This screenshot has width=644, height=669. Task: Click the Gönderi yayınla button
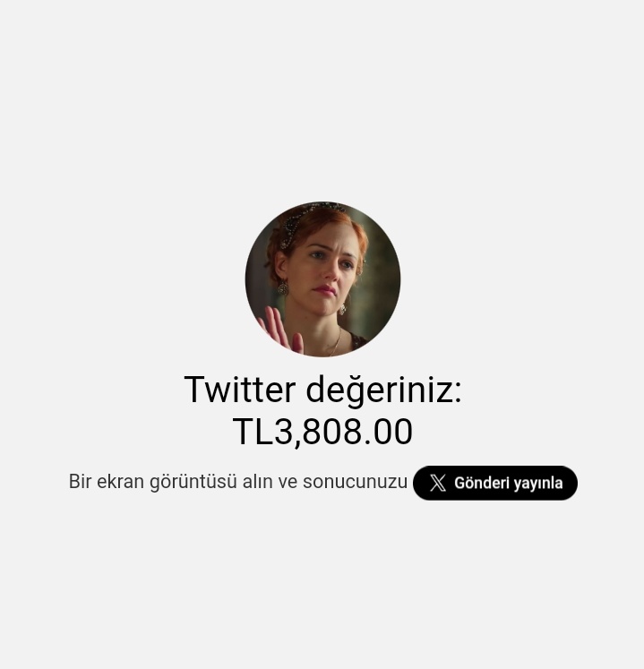click(495, 483)
